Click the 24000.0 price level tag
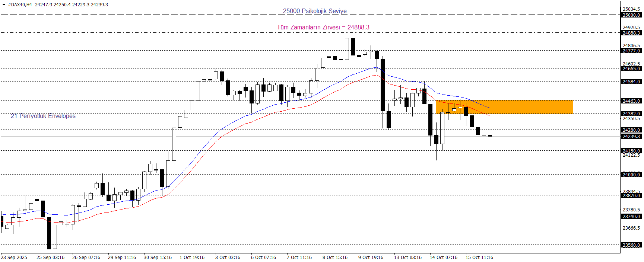The height and width of the screenshot is (262, 644). tap(631, 175)
